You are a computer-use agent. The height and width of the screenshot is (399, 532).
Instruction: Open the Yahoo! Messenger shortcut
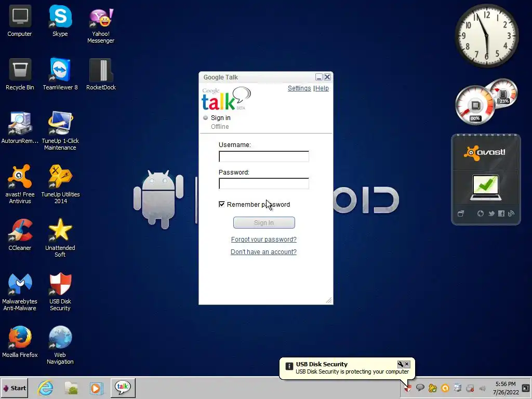(x=101, y=25)
